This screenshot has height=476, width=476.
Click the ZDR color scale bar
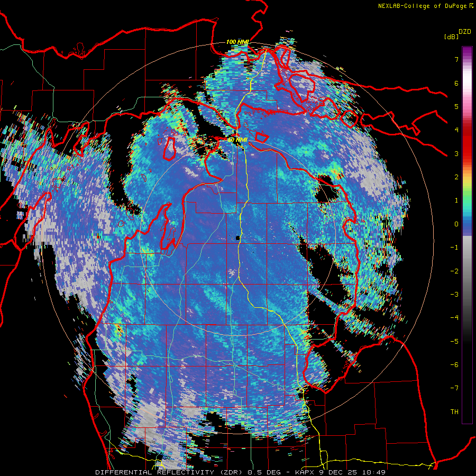(467, 235)
